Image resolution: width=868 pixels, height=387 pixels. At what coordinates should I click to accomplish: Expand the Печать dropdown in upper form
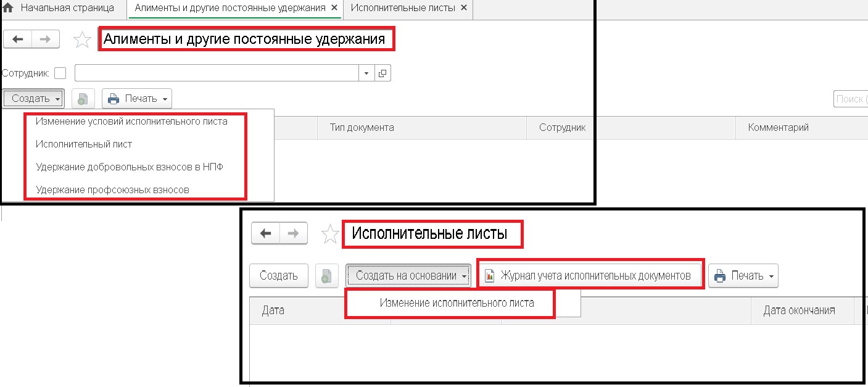point(137,99)
